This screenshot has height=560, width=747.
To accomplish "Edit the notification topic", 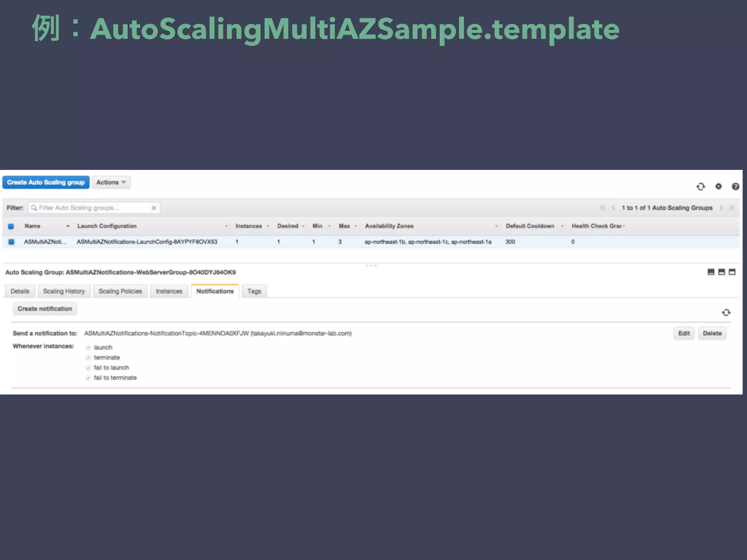I will pos(684,333).
